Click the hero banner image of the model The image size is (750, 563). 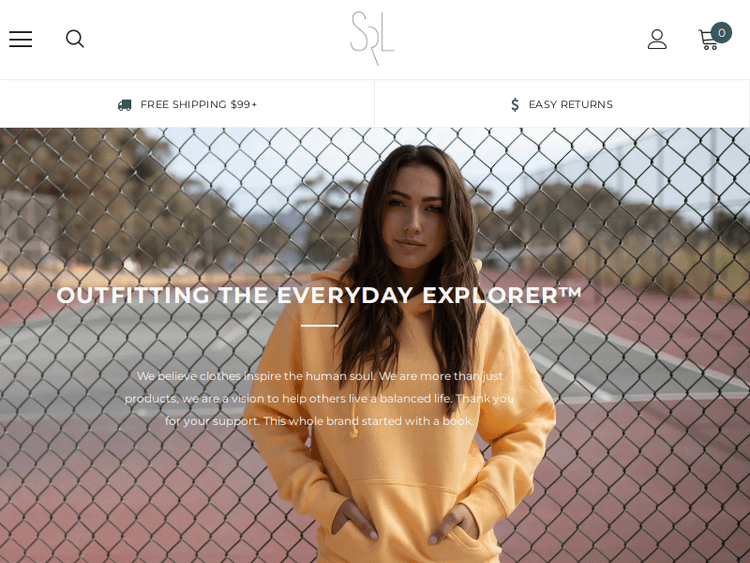click(375, 345)
